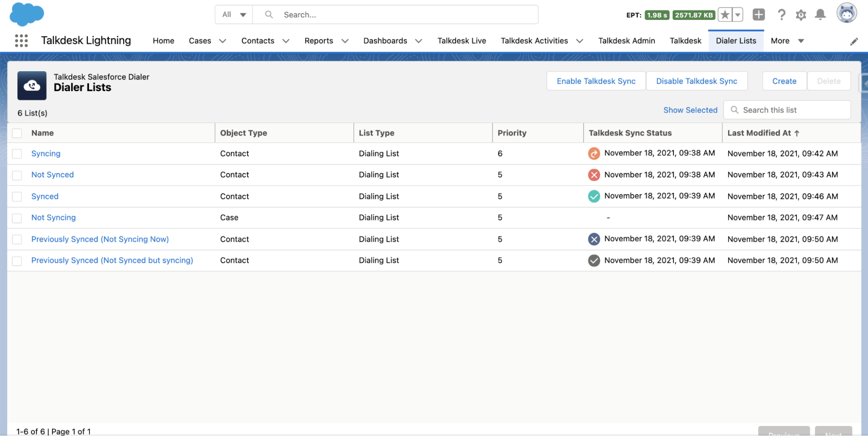Open the Not Syncing list link
Viewport: 868px width, 436px height.
[53, 218]
